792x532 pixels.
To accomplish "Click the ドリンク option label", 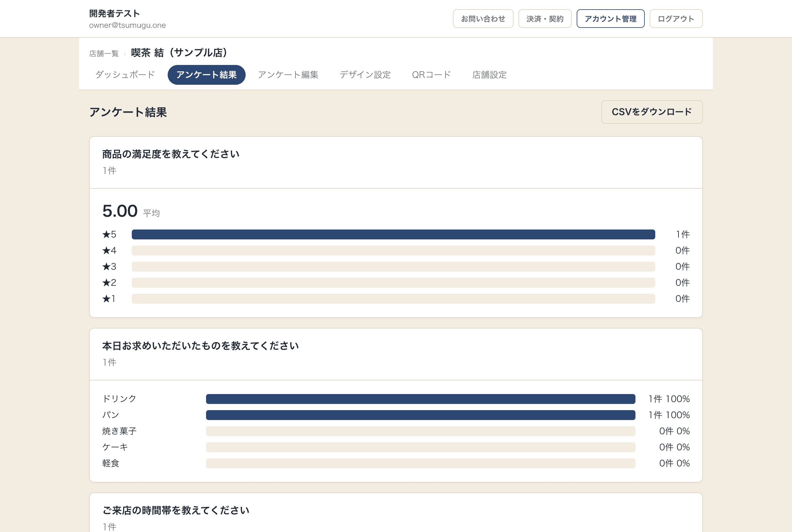I will 119,399.
